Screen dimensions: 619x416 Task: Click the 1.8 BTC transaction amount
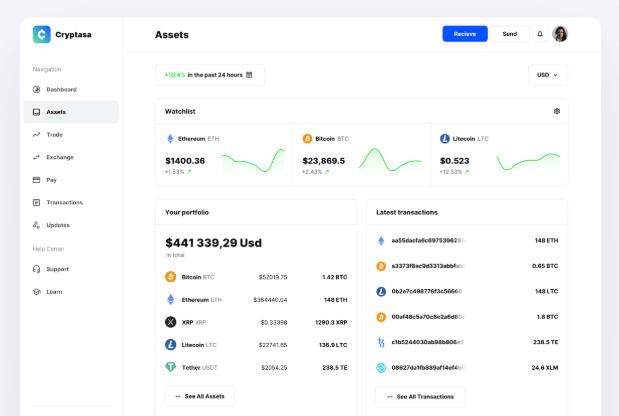(x=547, y=317)
